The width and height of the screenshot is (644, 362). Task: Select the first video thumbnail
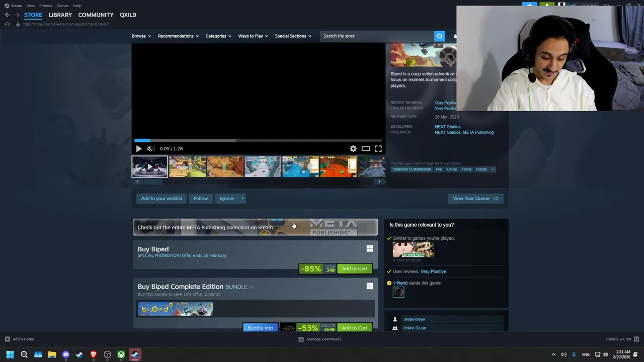150,167
